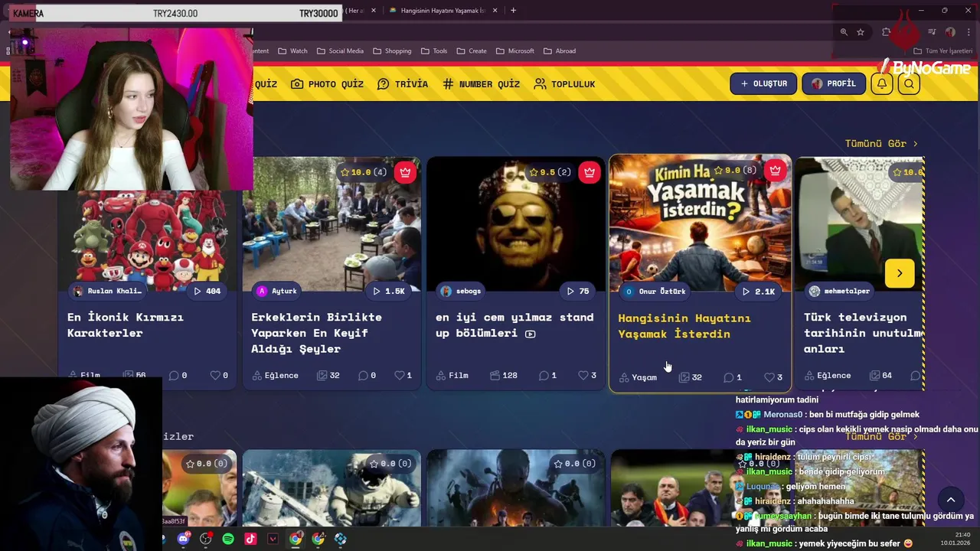Like the cem yılmaz card heart
The image size is (980, 551).
(x=583, y=375)
